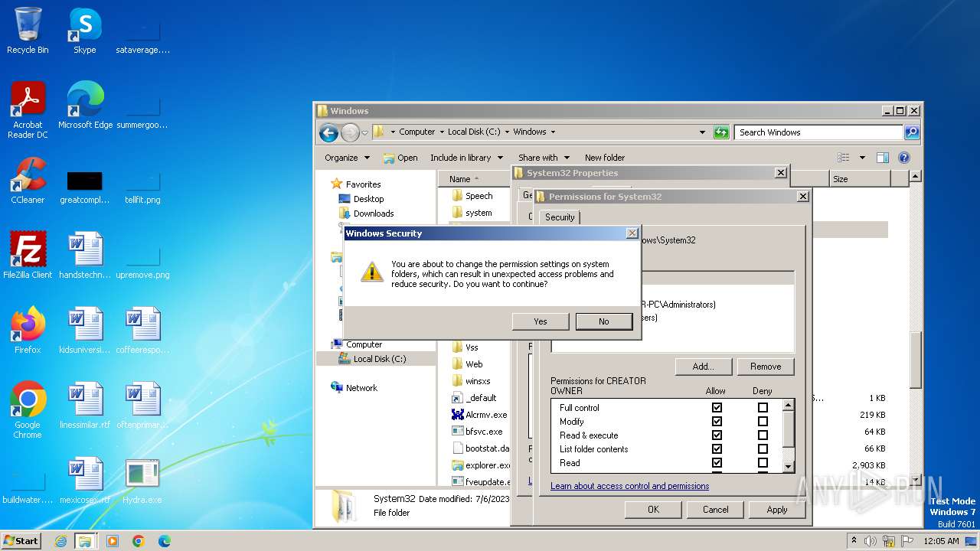
Task: Open the media player taskbar icon
Action: click(x=113, y=541)
